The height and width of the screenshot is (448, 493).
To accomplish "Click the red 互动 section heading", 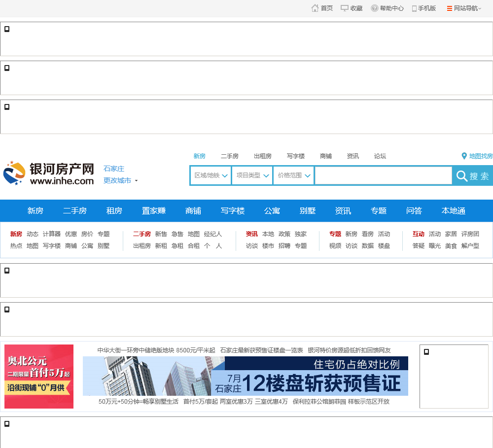I will coord(418,234).
